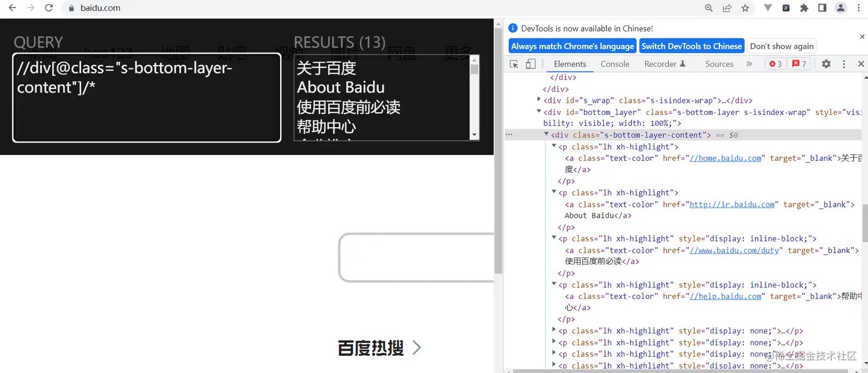
Task: Open DevTools customize three-dot menu
Action: click(x=844, y=64)
